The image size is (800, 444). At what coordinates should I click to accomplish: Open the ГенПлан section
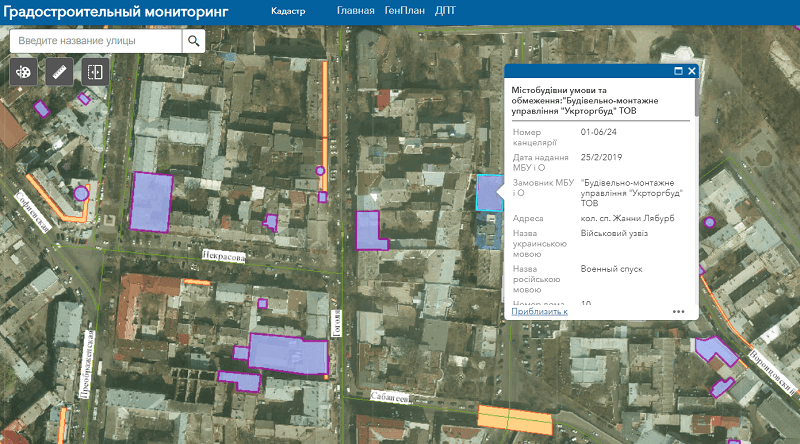[x=405, y=11]
